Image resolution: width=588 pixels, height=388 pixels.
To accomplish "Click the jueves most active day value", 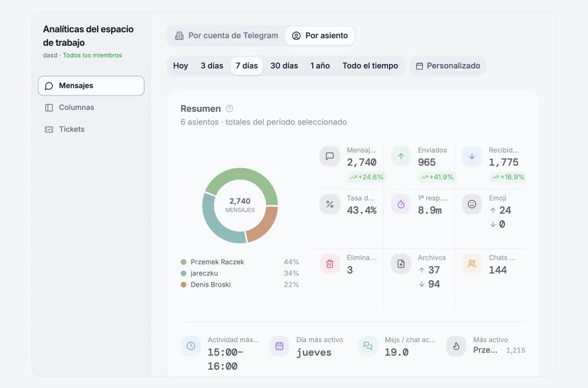I will [314, 352].
